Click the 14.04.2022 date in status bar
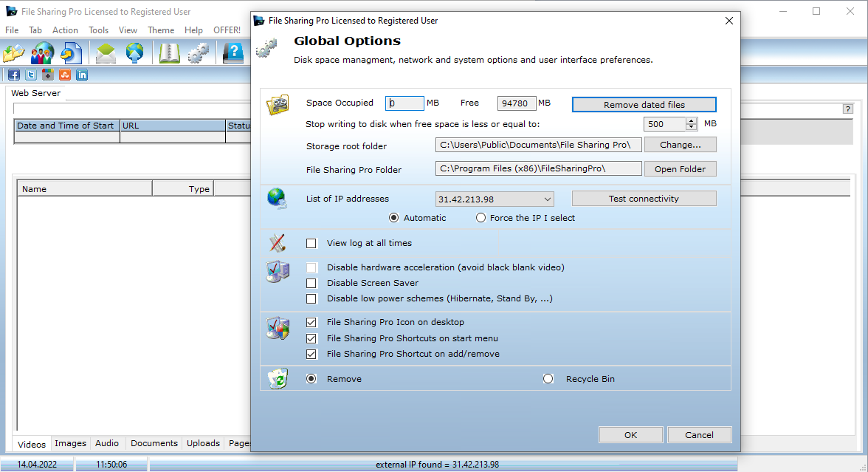 pos(37,465)
